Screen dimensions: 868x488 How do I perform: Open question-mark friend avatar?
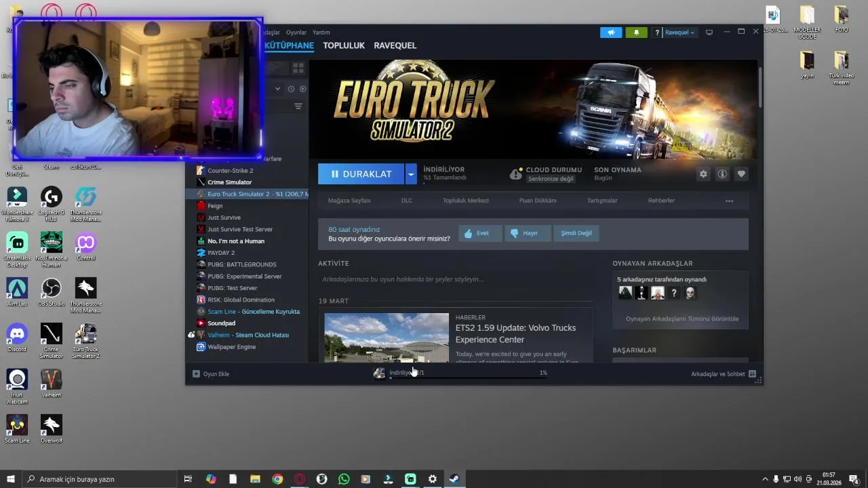pyautogui.click(x=673, y=293)
